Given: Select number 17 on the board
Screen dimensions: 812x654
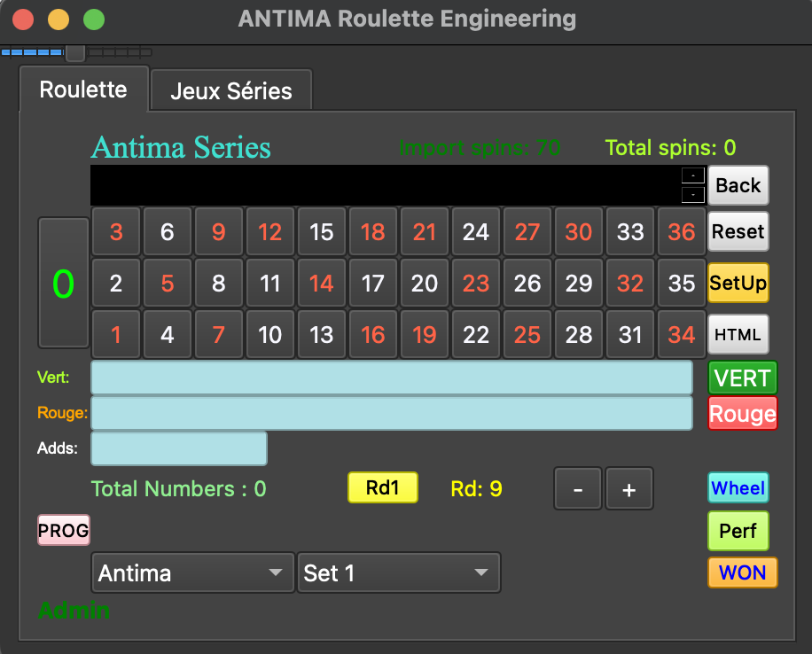Looking at the screenshot, I should [x=373, y=283].
